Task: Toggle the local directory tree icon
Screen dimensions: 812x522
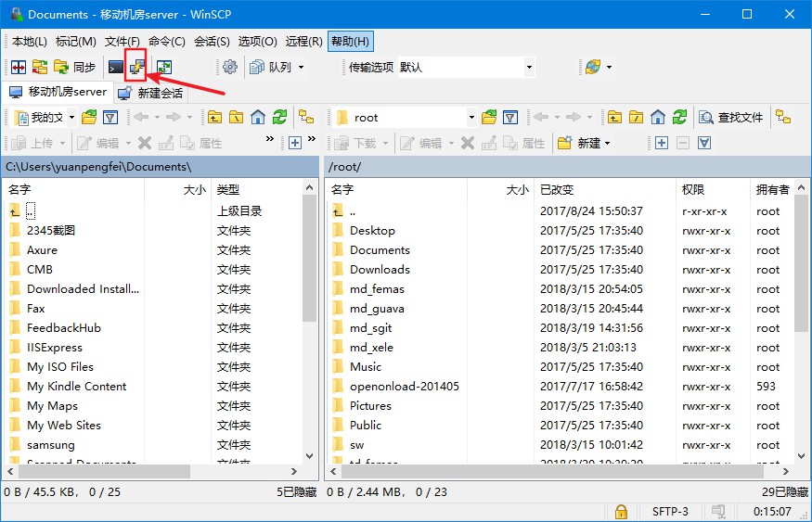Action: (x=306, y=118)
